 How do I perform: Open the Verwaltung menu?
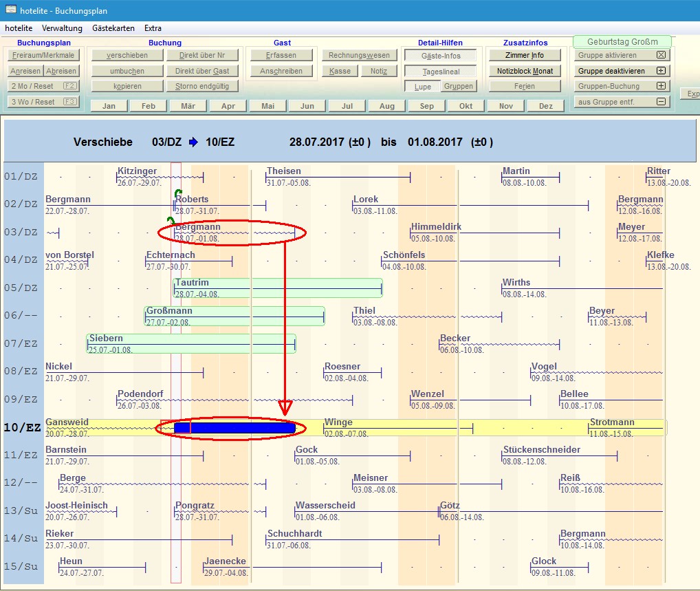(x=62, y=28)
